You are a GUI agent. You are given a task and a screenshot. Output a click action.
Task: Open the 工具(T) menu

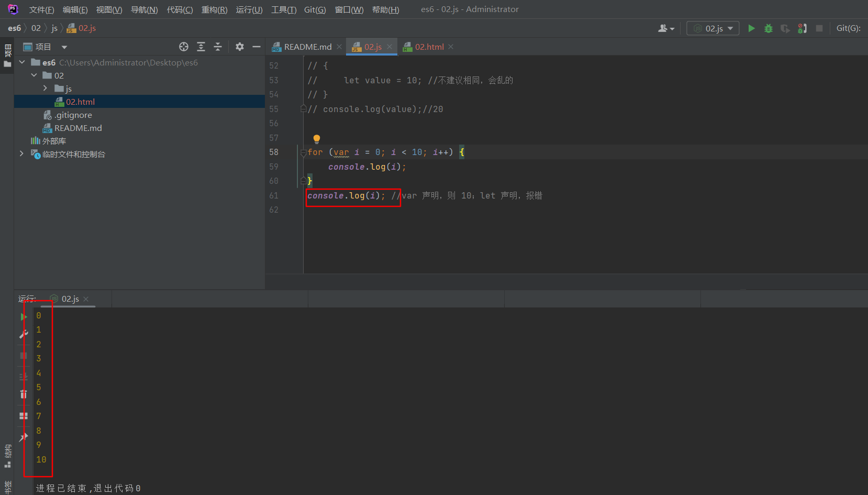click(284, 10)
